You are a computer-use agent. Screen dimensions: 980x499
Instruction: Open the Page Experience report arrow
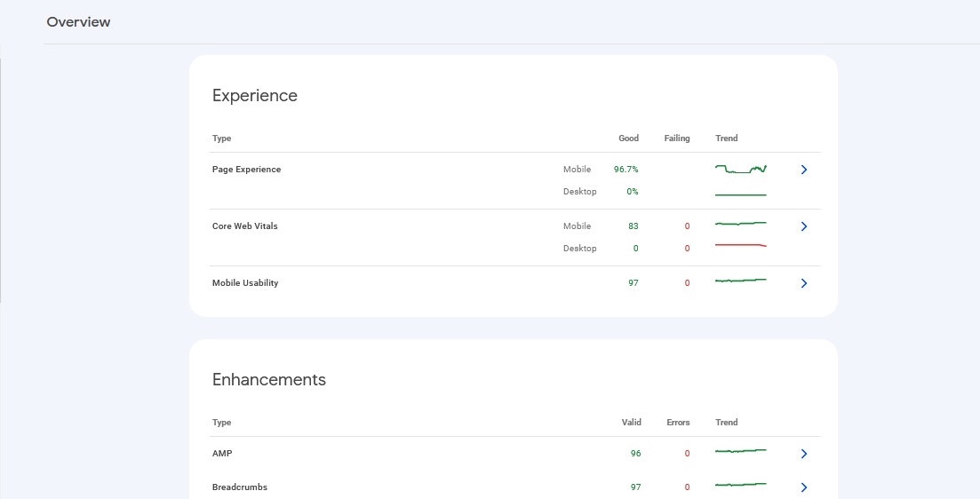(803, 170)
